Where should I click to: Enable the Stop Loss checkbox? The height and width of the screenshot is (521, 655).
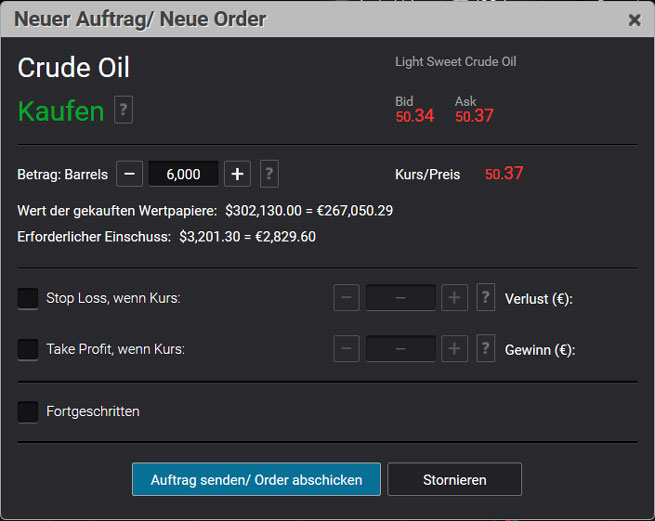click(x=28, y=298)
